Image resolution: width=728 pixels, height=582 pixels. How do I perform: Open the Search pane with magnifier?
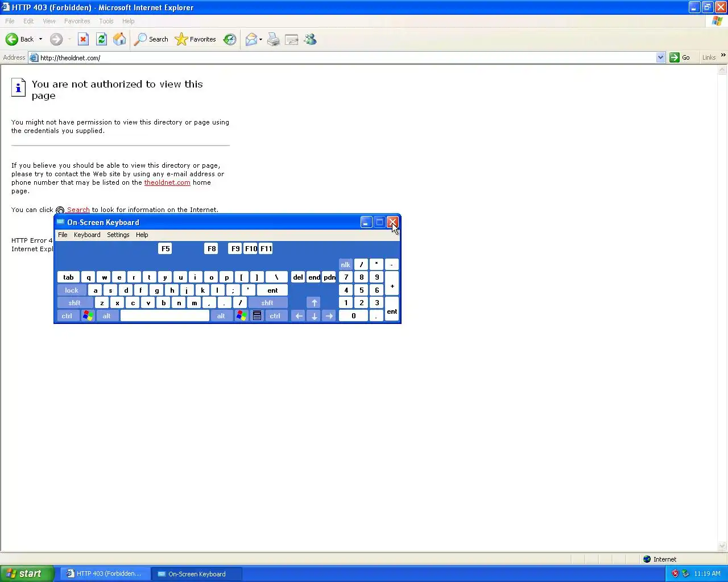(x=151, y=39)
